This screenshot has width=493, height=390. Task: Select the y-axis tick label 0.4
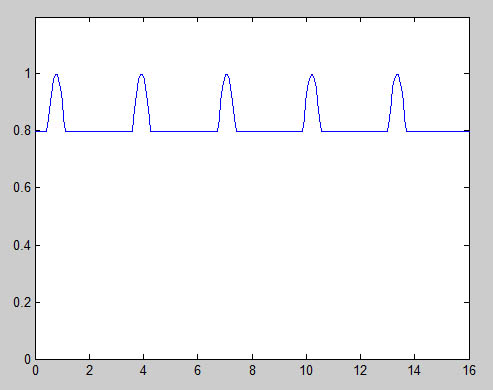click(x=22, y=245)
